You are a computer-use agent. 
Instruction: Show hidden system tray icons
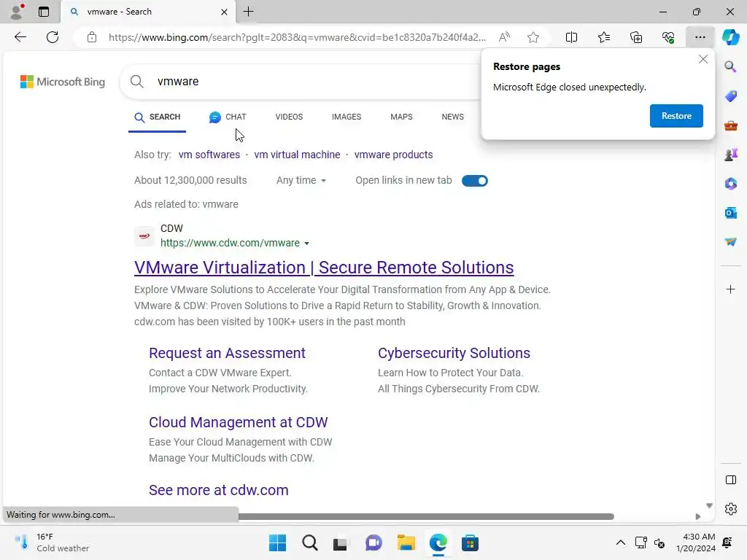point(620,542)
